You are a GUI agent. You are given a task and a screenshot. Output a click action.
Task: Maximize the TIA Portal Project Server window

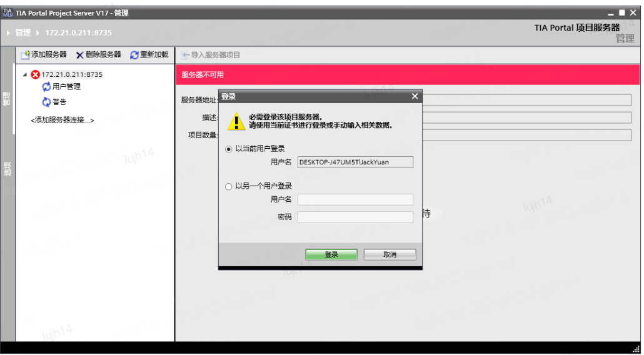pyautogui.click(x=622, y=12)
